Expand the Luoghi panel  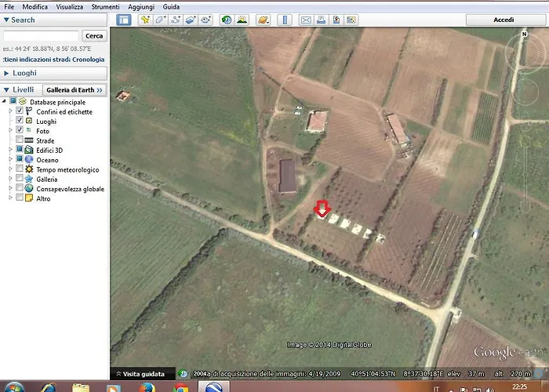pyautogui.click(x=24, y=73)
